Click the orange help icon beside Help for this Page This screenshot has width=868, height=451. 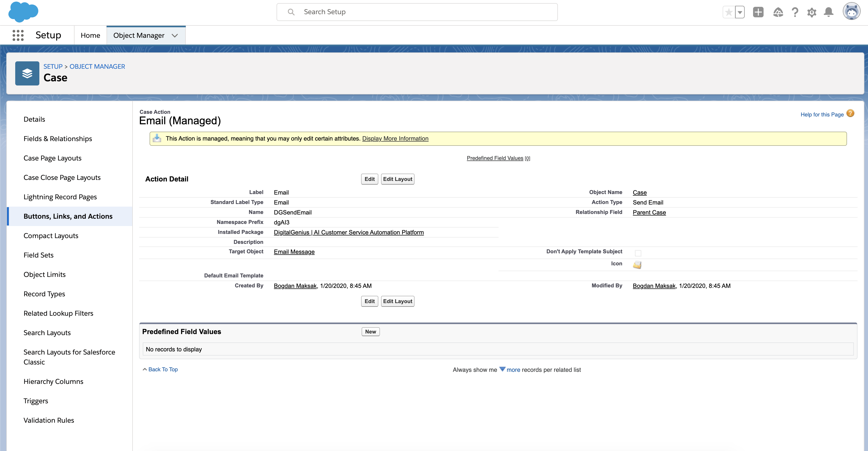(850, 114)
